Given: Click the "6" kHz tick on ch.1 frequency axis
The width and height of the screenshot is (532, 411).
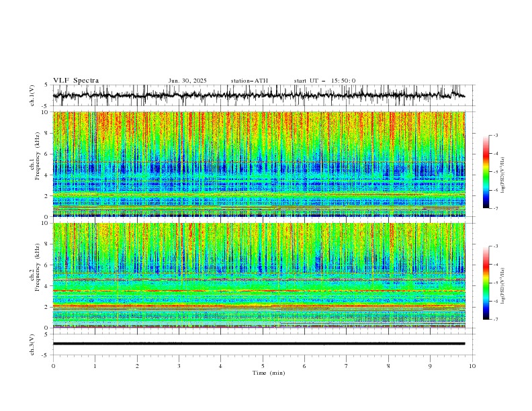Looking at the screenshot, I should (47, 154).
